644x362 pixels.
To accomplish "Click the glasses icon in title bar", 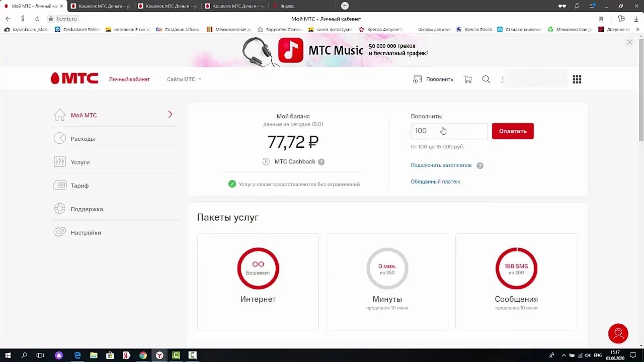I will (x=562, y=6).
